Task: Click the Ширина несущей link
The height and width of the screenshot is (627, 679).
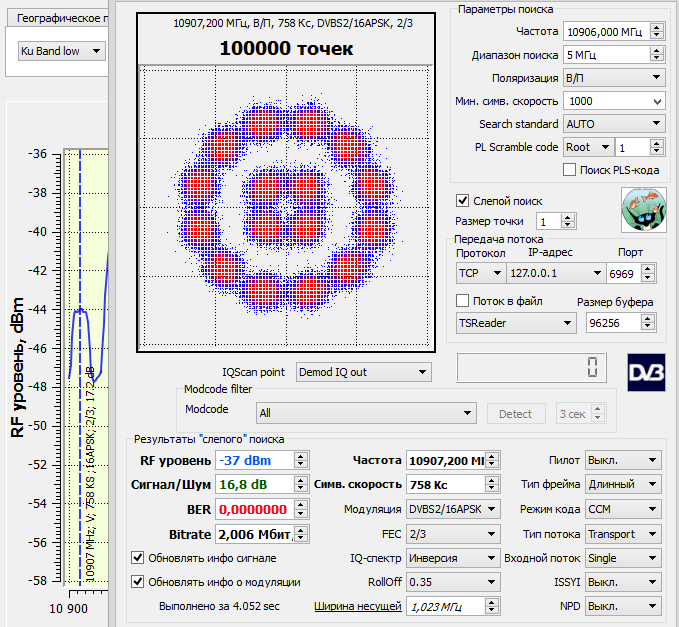Action: (358, 606)
